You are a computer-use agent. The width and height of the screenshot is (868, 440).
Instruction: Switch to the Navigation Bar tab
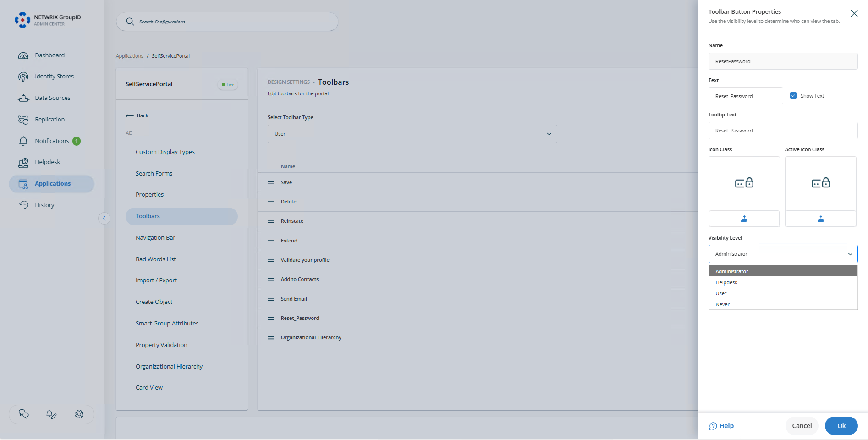(x=155, y=237)
